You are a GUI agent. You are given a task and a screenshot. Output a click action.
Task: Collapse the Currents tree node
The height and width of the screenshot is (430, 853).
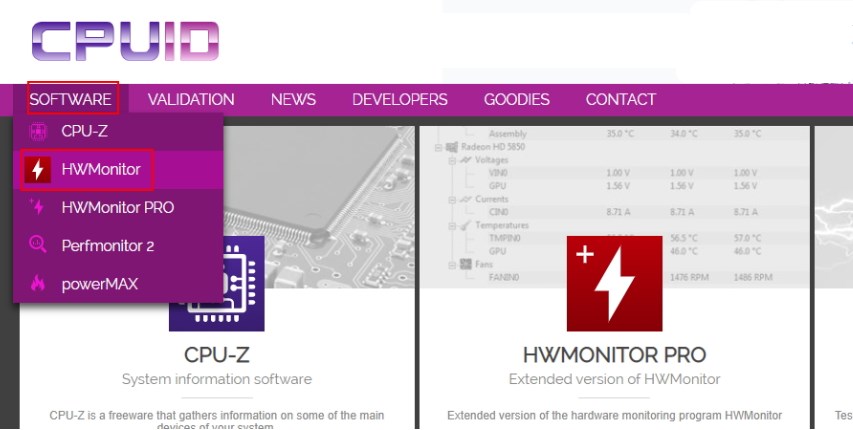(x=452, y=200)
